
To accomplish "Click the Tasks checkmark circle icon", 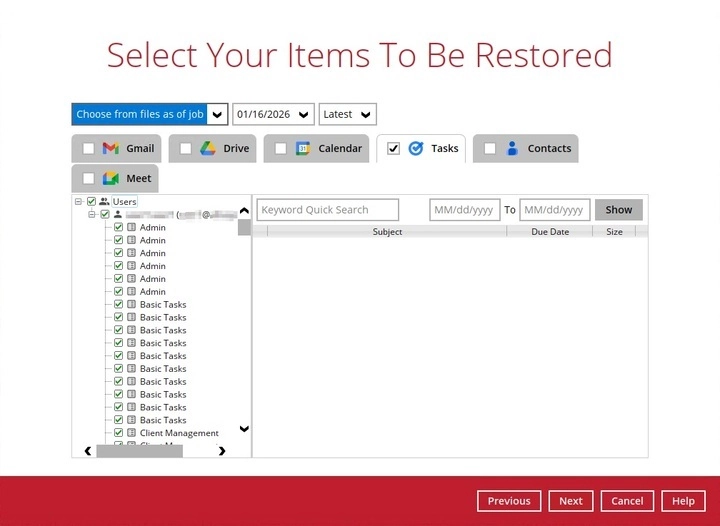I will pyautogui.click(x=416, y=149).
